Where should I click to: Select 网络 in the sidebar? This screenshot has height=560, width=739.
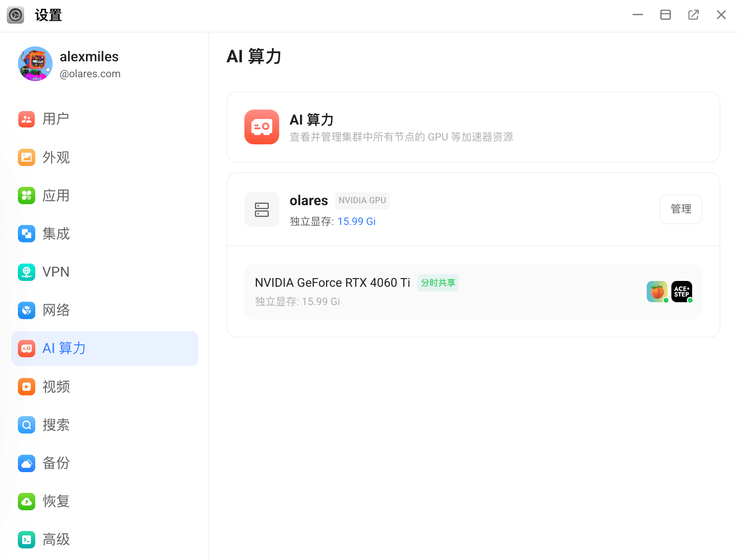105,310
